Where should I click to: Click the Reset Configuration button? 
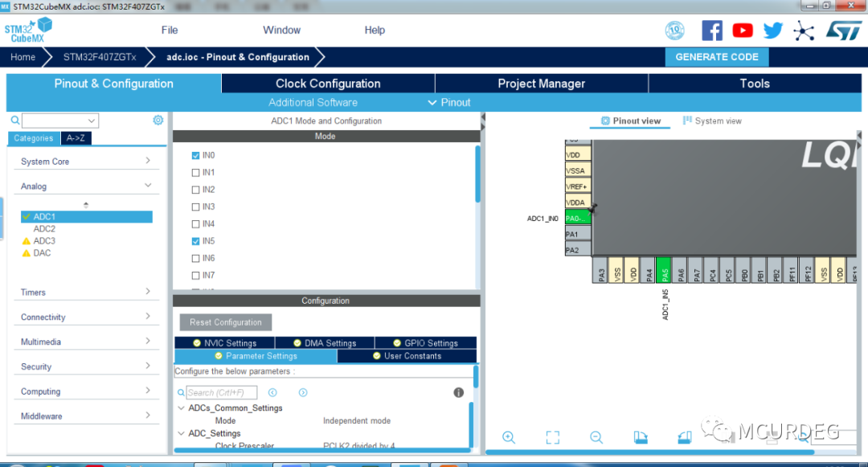click(x=226, y=322)
